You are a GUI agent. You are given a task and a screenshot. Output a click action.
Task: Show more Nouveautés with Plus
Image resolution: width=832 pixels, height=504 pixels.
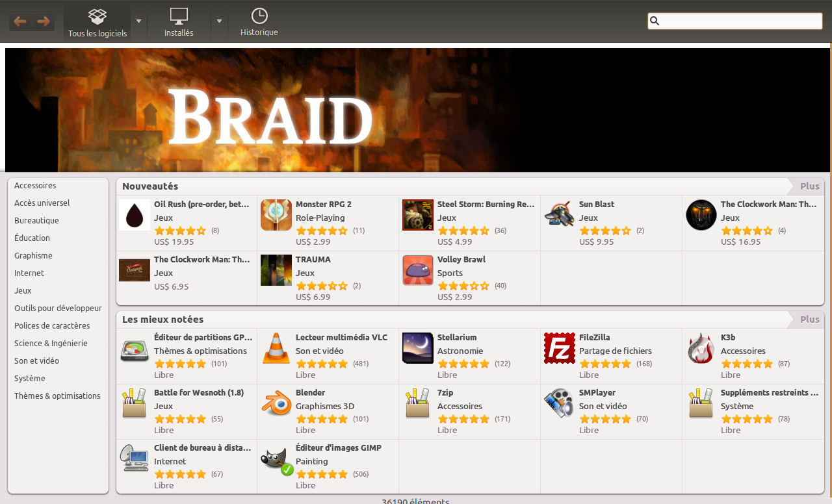[809, 186]
